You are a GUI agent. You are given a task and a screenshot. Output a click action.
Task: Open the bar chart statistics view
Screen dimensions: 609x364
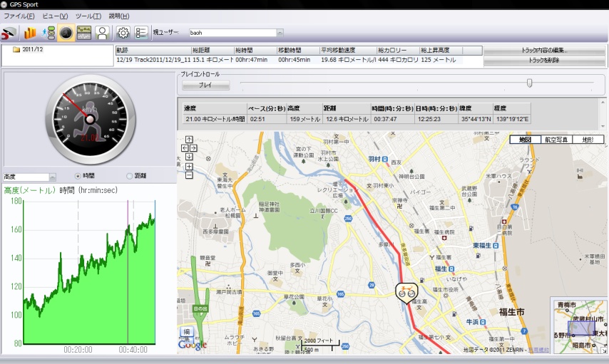point(30,33)
